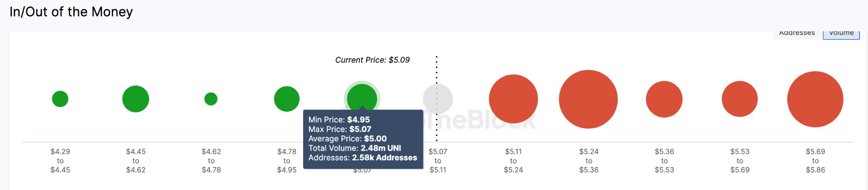868x190 pixels.
Task: Click the $5.24 to $5.36 axis label
Action: (589, 161)
